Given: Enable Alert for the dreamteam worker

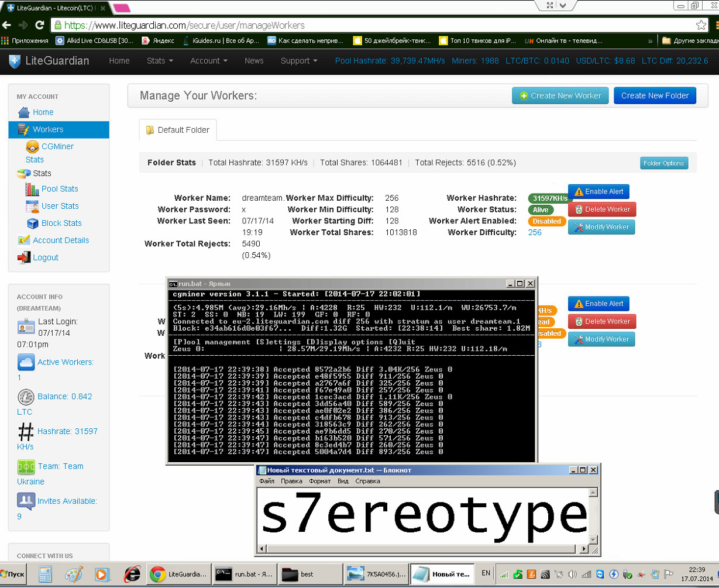Looking at the screenshot, I should [598, 191].
